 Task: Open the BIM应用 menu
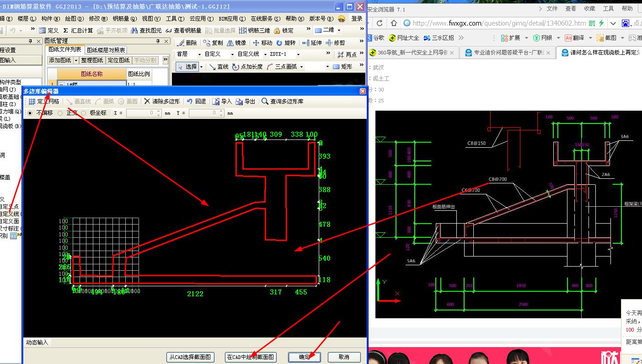coord(232,19)
